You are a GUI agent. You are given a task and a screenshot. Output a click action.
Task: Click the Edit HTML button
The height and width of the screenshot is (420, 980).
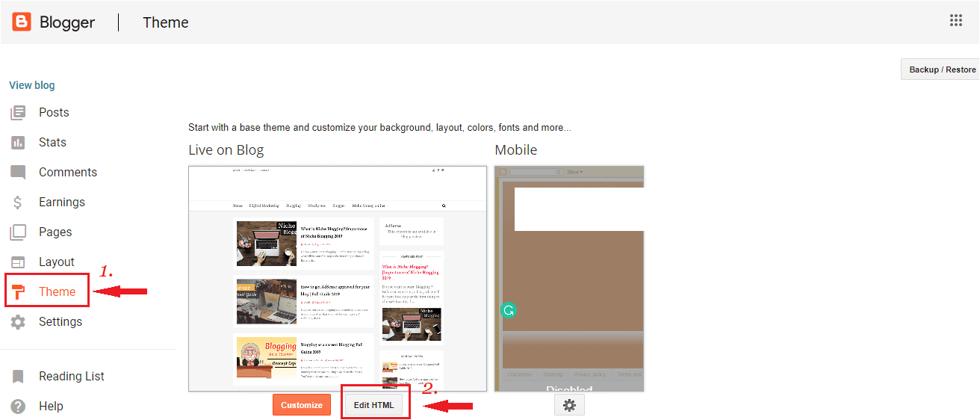pyautogui.click(x=374, y=405)
